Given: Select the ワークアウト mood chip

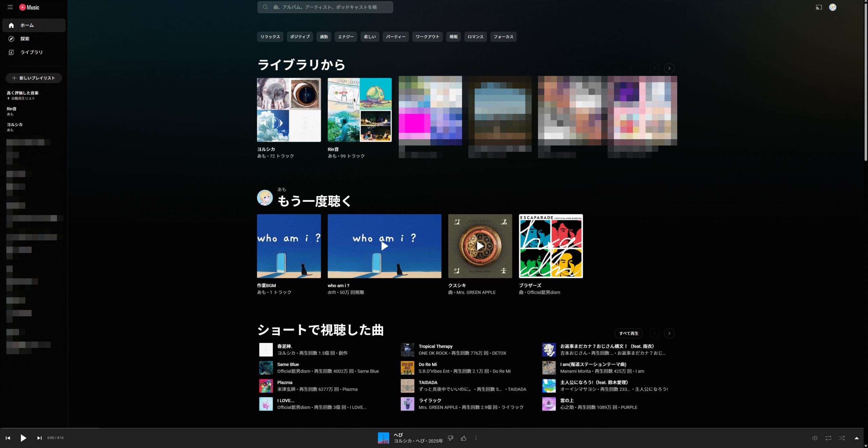Looking at the screenshot, I should tap(428, 37).
